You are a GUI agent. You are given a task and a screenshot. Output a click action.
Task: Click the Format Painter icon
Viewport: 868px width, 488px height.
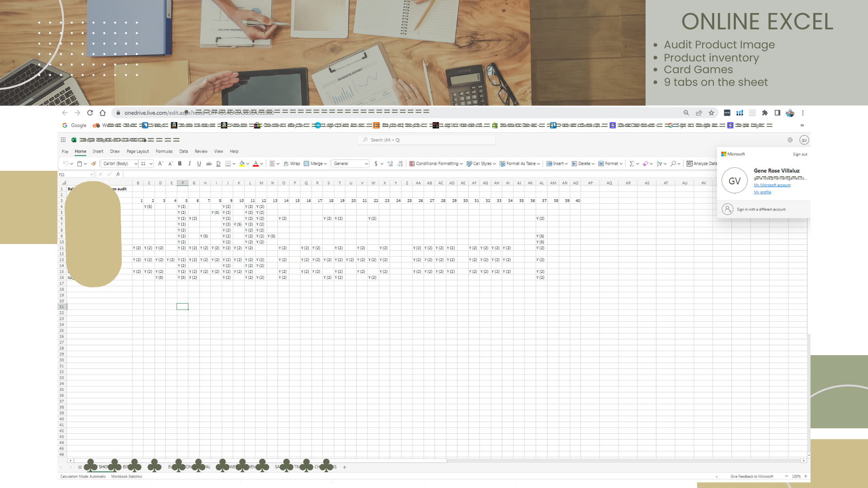point(93,164)
